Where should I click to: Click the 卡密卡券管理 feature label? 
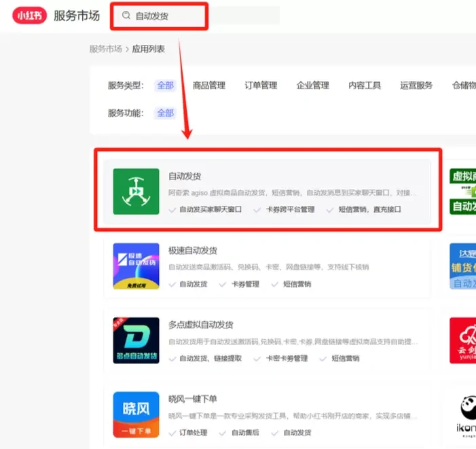287,359
